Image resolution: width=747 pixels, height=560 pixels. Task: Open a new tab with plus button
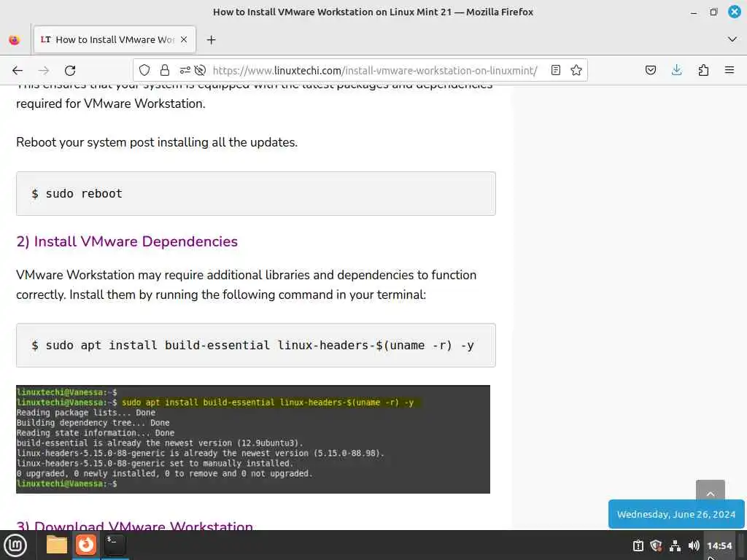click(211, 40)
